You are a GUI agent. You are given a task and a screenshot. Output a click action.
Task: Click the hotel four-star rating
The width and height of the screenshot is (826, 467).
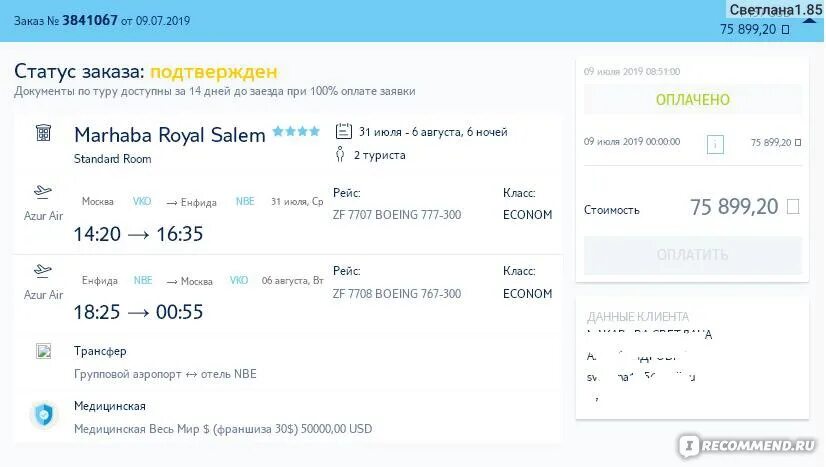296,131
